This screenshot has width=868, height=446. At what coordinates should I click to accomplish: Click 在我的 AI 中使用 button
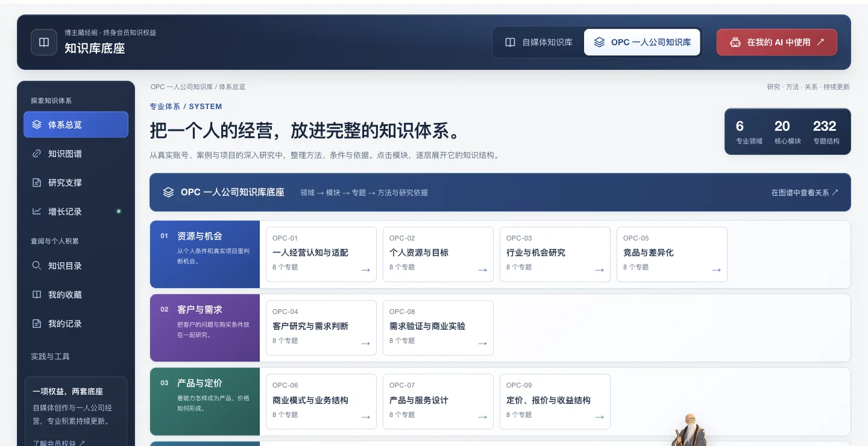pos(776,42)
